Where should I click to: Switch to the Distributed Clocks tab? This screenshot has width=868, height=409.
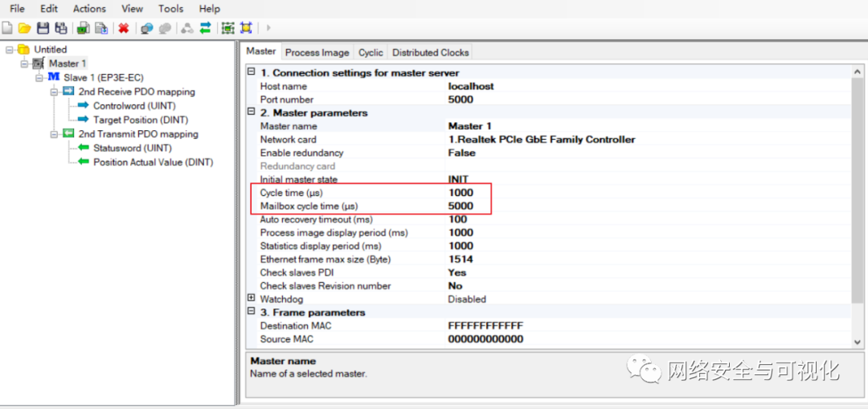tap(430, 52)
